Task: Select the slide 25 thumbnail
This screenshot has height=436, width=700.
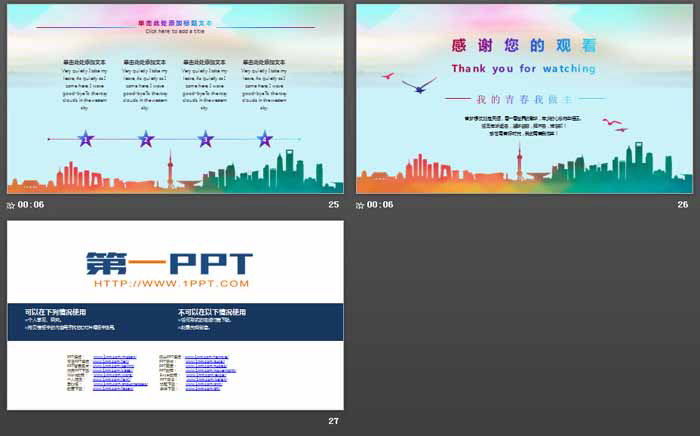Action: click(x=175, y=98)
